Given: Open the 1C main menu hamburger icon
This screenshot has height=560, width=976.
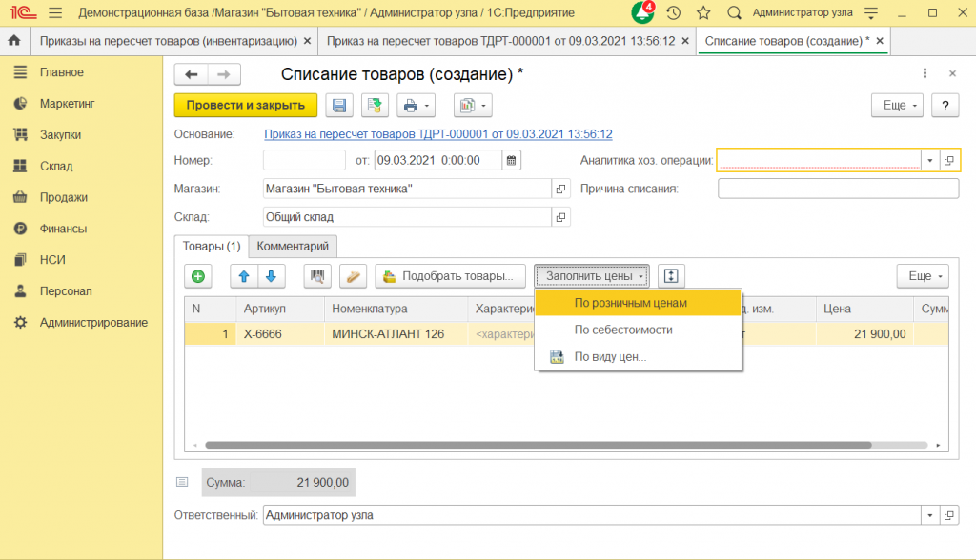Looking at the screenshot, I should [55, 12].
